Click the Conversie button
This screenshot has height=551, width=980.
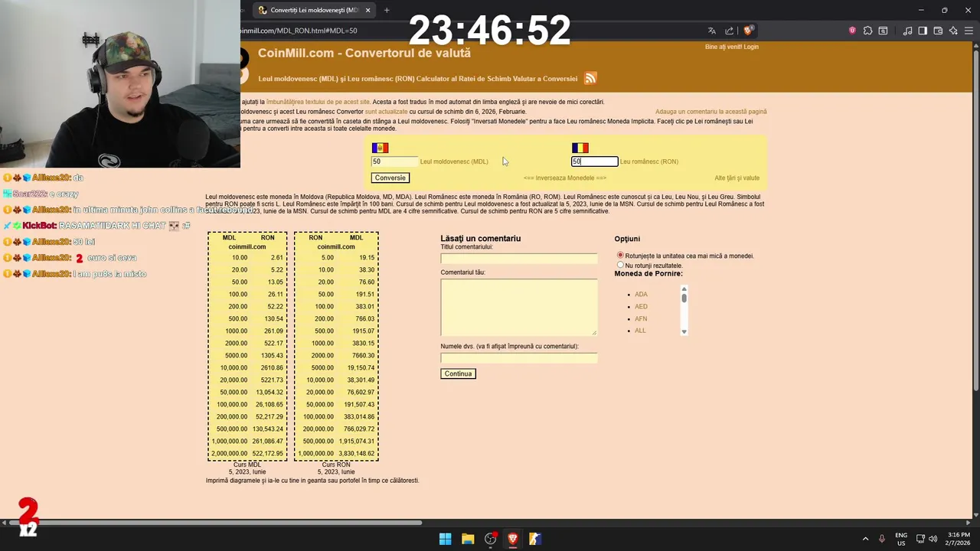[390, 178]
